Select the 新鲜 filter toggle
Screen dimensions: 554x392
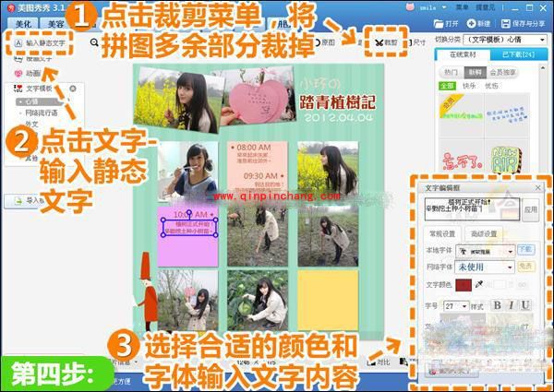475,72
